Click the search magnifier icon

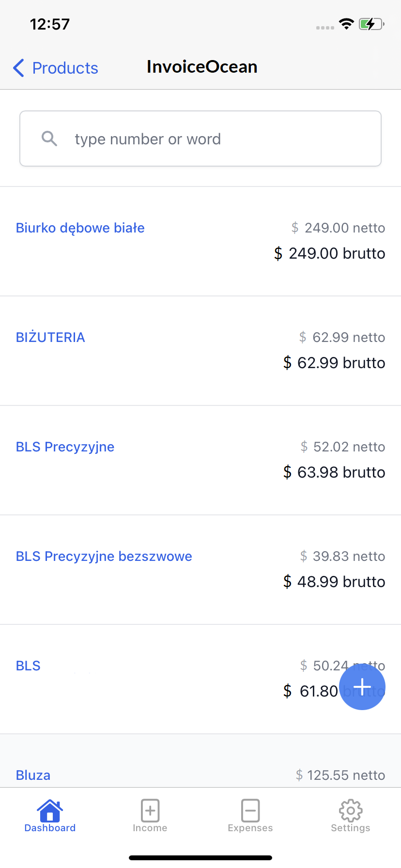coord(49,139)
